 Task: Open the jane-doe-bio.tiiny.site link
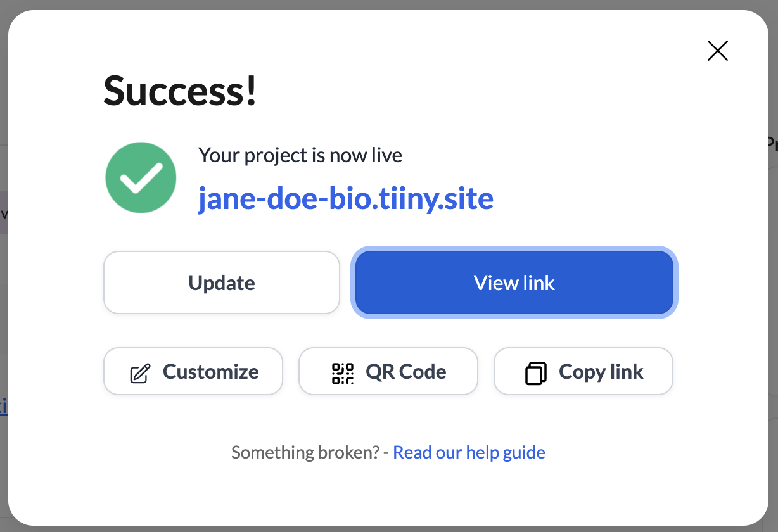point(346,199)
